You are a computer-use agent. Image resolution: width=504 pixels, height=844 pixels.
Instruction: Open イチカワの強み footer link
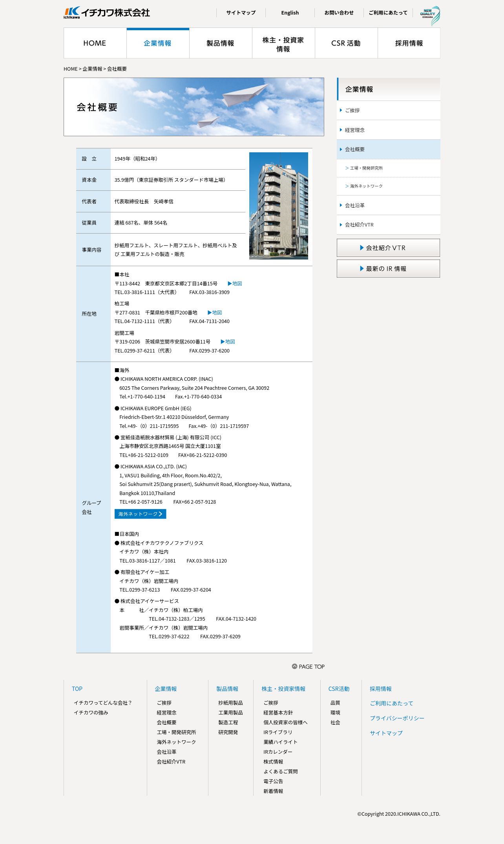pos(91,712)
